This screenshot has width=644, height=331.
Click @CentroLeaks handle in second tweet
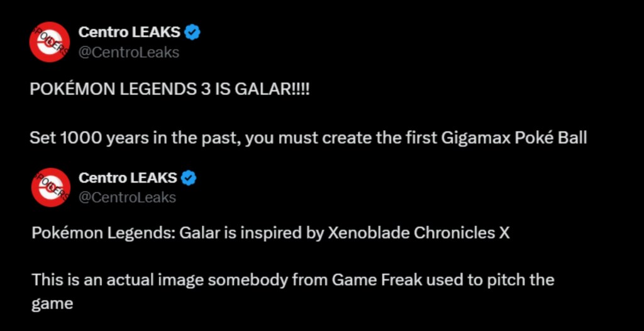pos(127,198)
